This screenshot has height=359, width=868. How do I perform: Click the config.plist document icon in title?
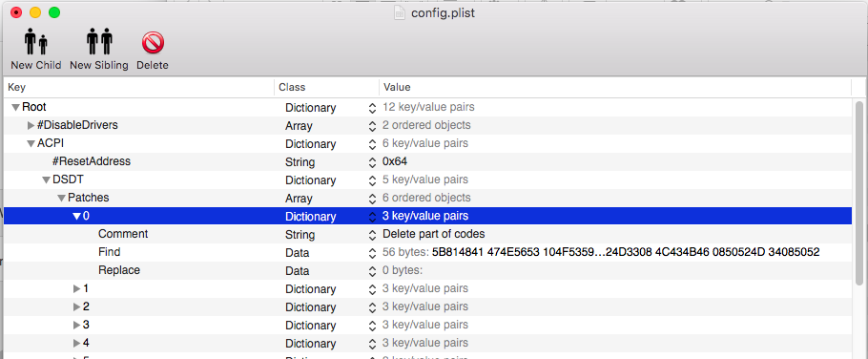click(x=400, y=12)
